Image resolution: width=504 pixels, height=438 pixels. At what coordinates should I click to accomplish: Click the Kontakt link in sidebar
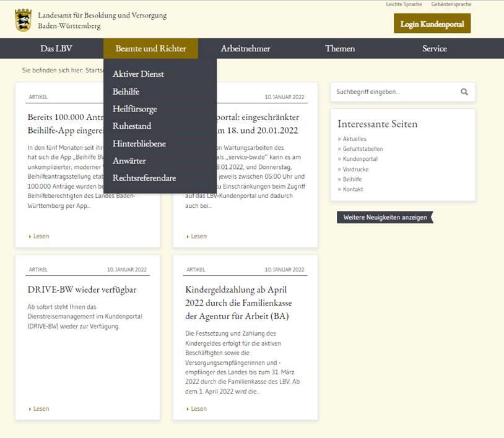click(353, 189)
